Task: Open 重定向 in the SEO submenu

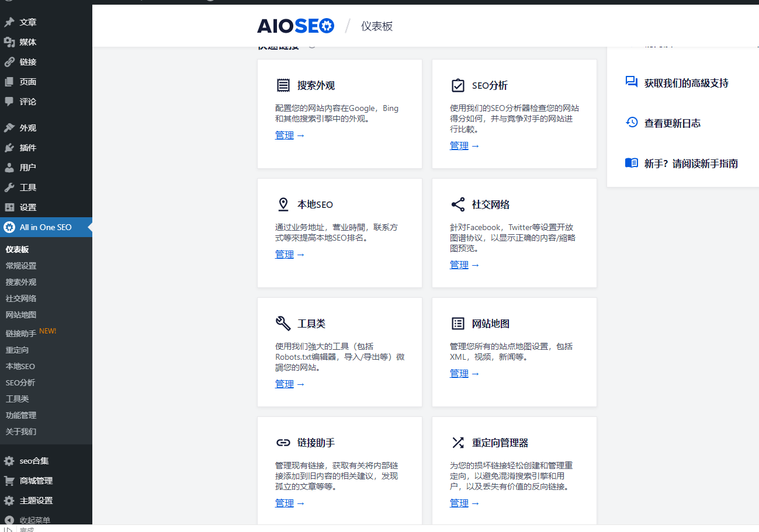Action: (x=18, y=350)
